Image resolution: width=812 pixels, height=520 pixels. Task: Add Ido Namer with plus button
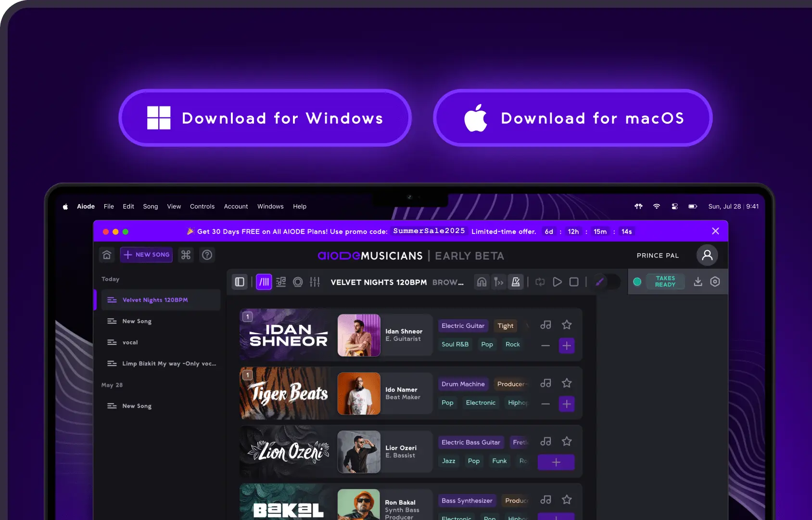567,404
